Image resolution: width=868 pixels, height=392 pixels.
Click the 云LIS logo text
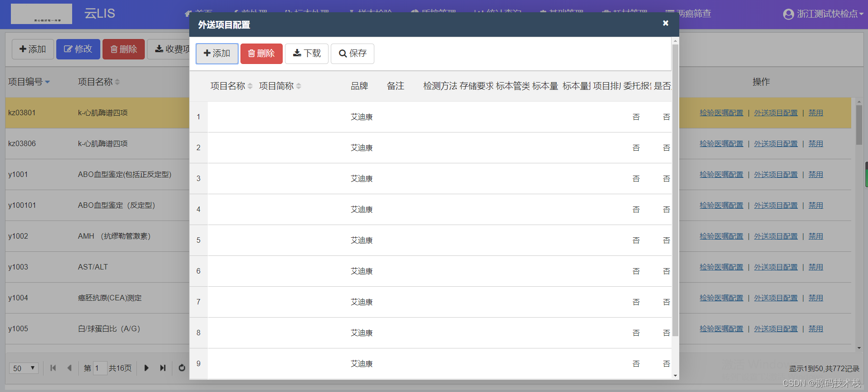tap(99, 14)
